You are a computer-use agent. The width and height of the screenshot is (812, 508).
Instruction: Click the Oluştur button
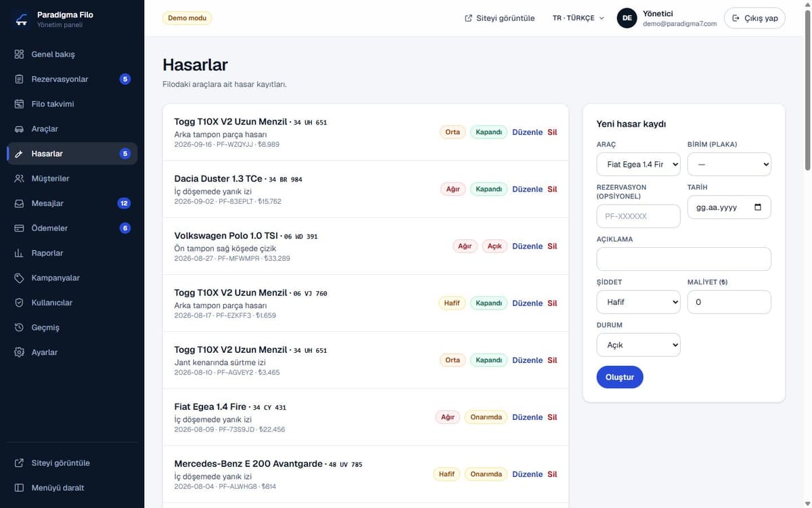tap(620, 377)
